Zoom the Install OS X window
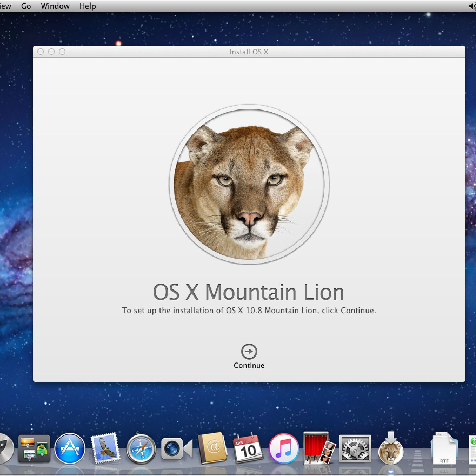This screenshot has height=476, width=476. tap(62, 52)
